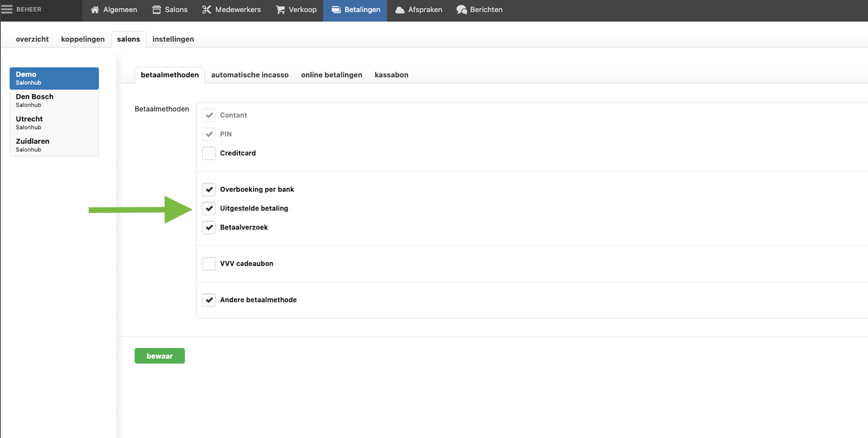Click the cloud icon for Afspraken

[399, 10]
